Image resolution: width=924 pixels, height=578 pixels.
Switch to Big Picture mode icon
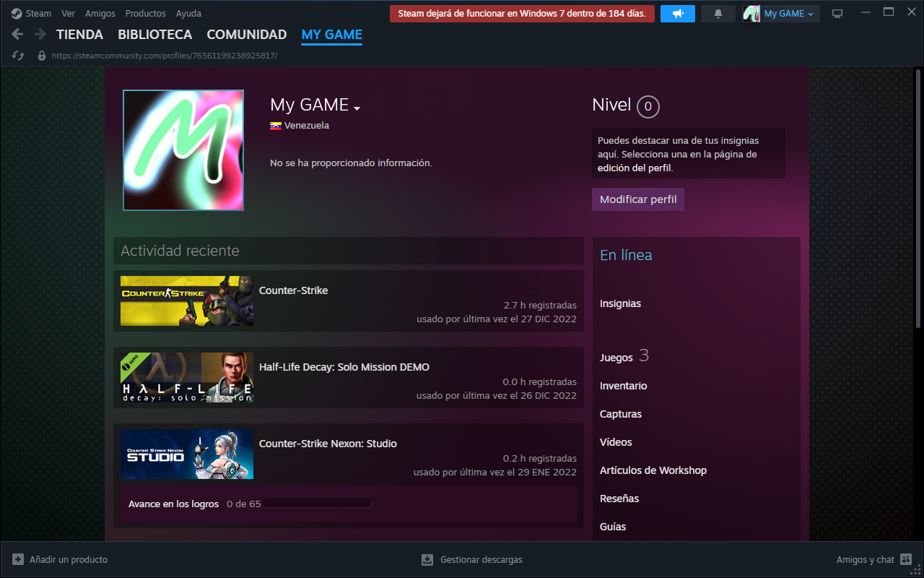pyautogui.click(x=837, y=14)
